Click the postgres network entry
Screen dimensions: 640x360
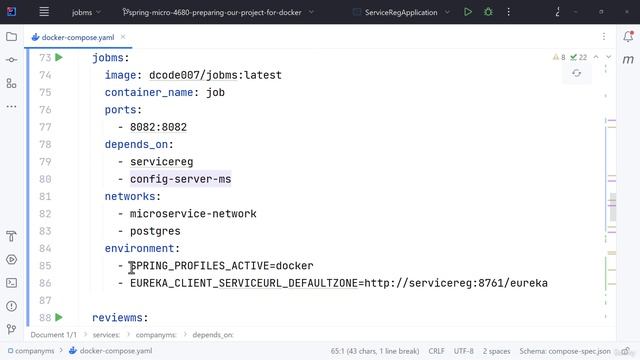click(x=155, y=231)
